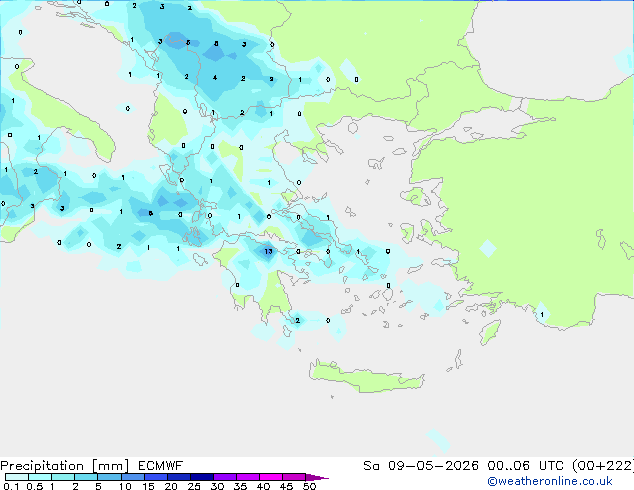This screenshot has height=490, width=634.
Task: Click the "25" legend scale label
Action: pos(194,486)
